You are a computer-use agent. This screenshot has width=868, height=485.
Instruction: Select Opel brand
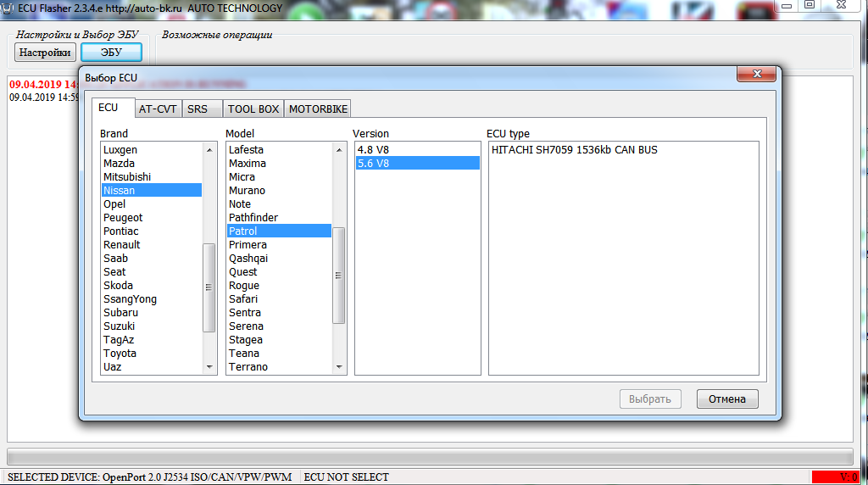(x=151, y=203)
